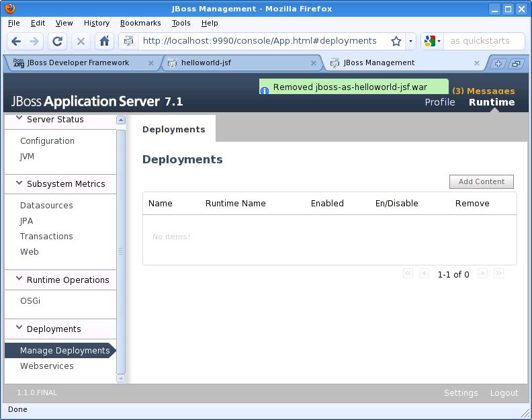The height and width of the screenshot is (420, 532).
Task: Click the stop loading X icon
Action: tap(81, 42)
